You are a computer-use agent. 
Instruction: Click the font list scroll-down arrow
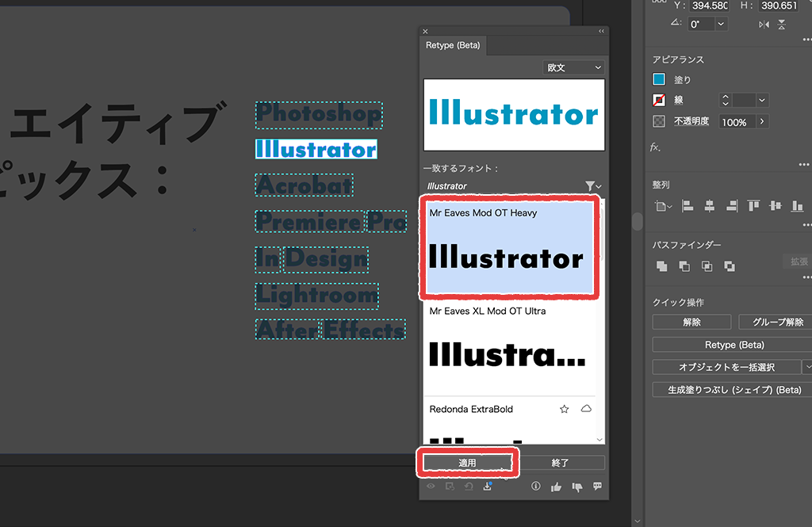(599, 440)
